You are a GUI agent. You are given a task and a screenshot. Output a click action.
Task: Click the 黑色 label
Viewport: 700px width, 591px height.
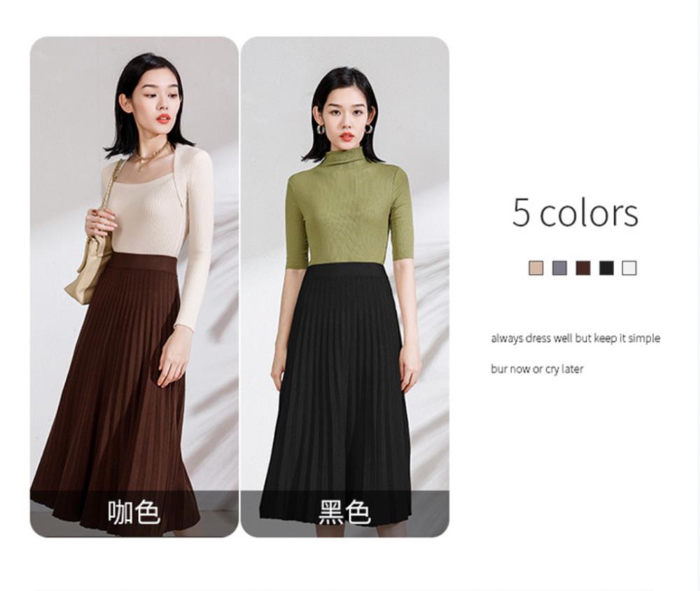pos(344,512)
